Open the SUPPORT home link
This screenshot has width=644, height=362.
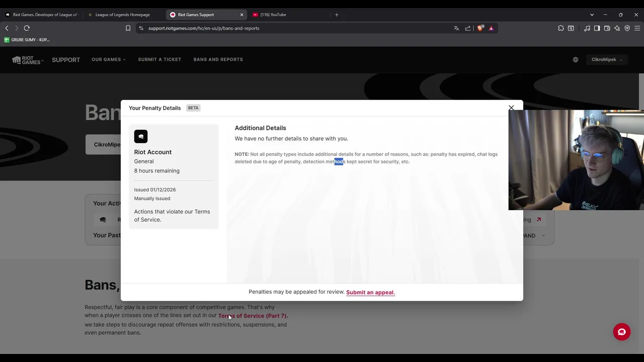tap(66, 60)
